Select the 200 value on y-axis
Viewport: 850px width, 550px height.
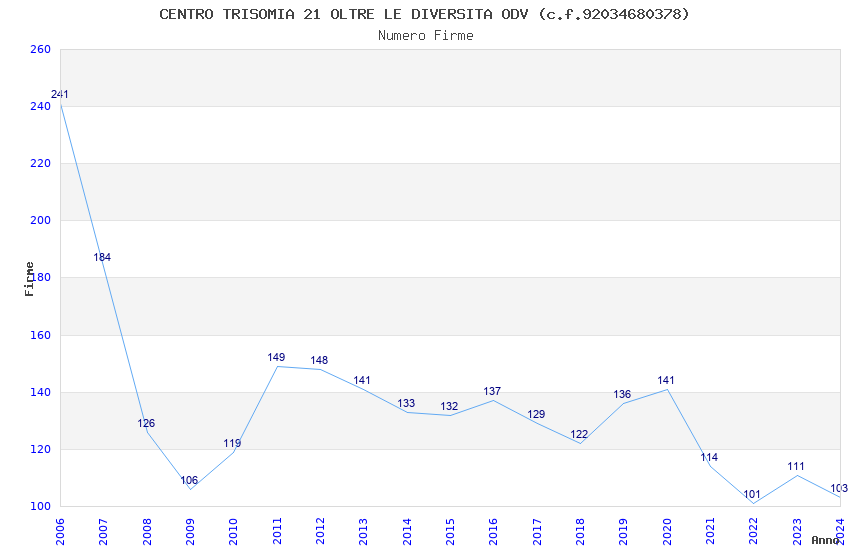coord(40,220)
